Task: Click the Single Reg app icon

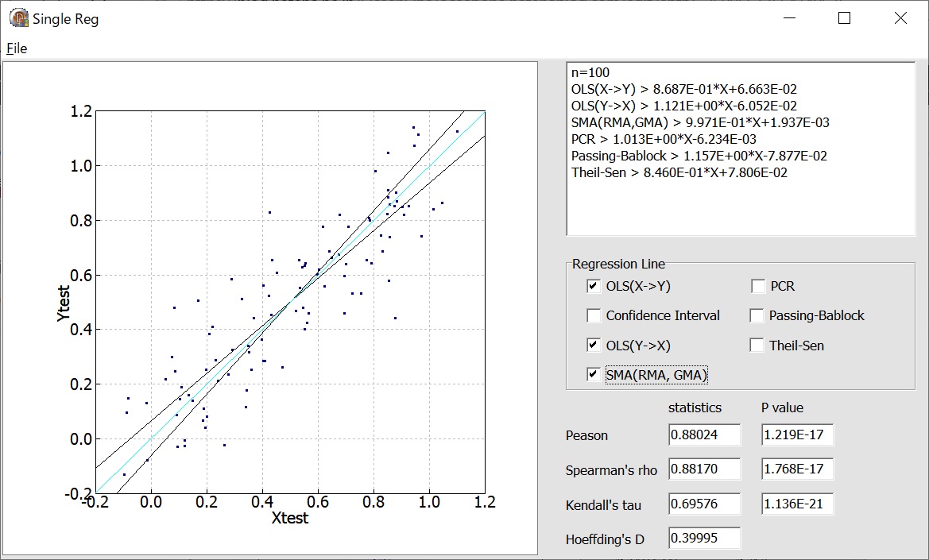Action: coord(19,17)
